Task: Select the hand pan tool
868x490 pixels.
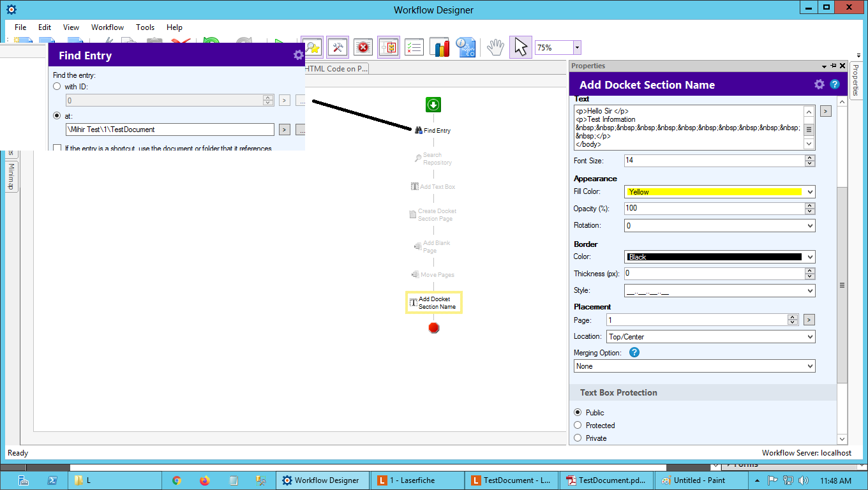Action: point(495,47)
